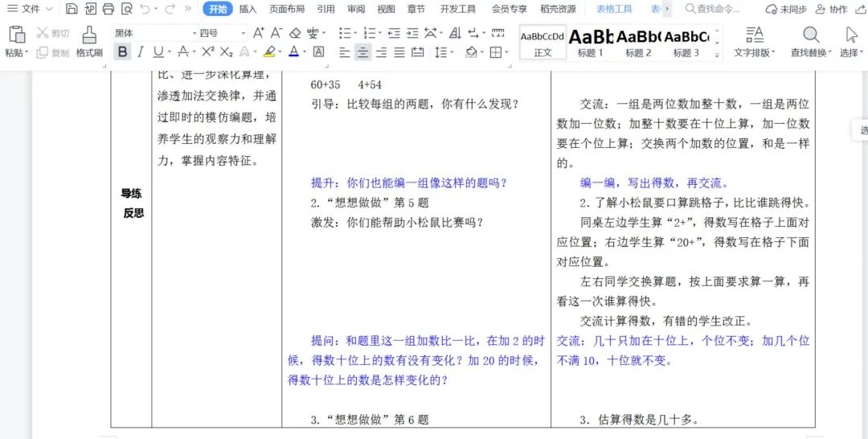Open the bulleted list dropdown

click(x=356, y=33)
